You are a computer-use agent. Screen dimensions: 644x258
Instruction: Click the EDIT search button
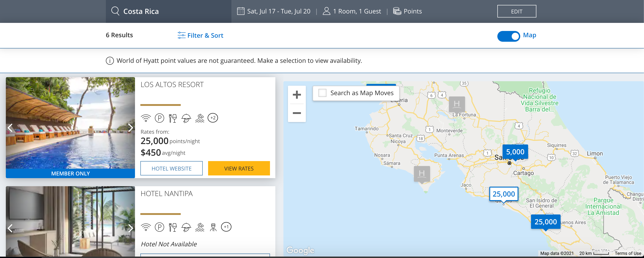(516, 11)
